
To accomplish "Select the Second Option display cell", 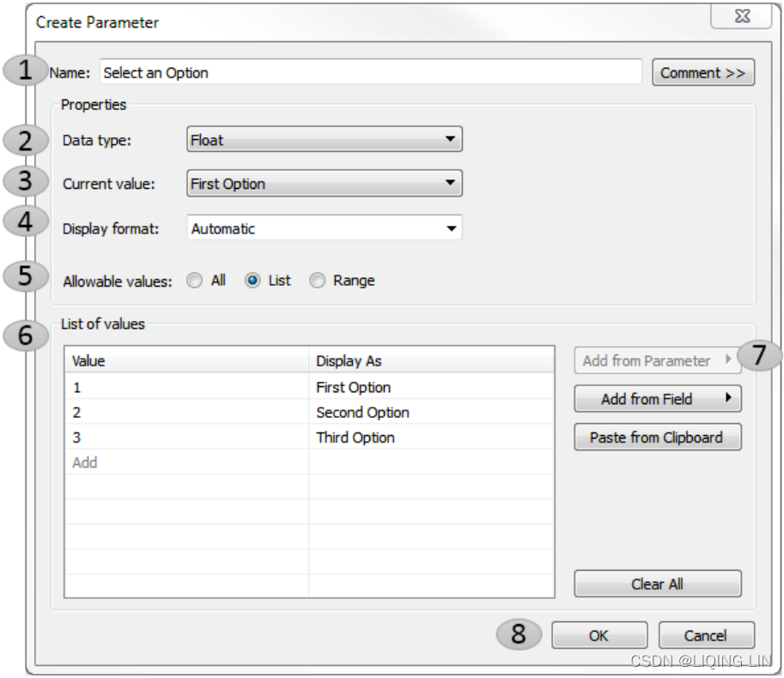I will click(x=431, y=412).
